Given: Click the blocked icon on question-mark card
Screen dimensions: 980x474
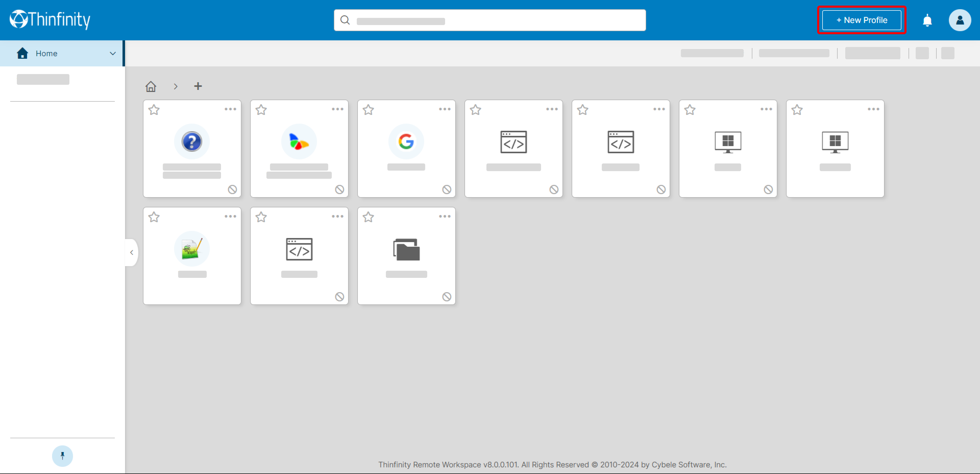Looking at the screenshot, I should [x=232, y=189].
